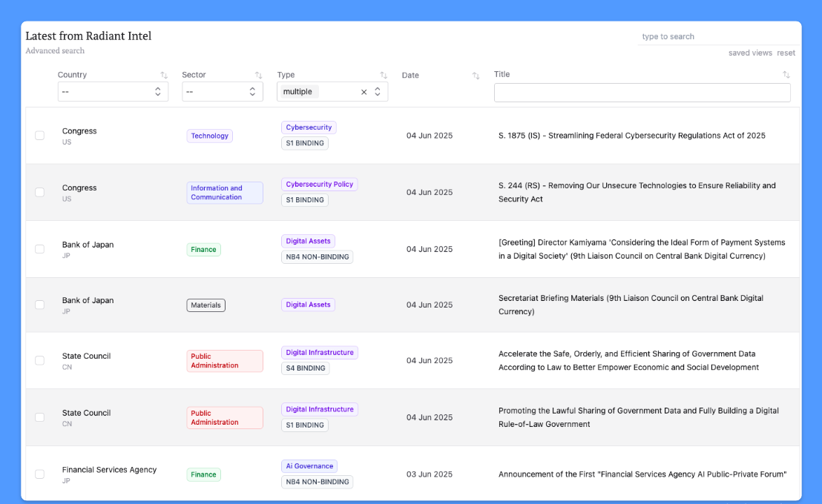822x504 pixels.
Task: Click the type to search field
Action: (x=717, y=36)
